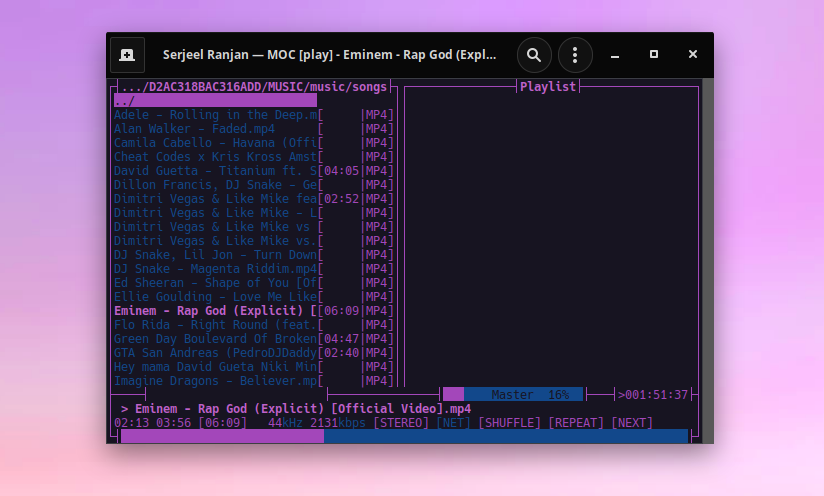Toggle the STEREO indicator

(401, 423)
